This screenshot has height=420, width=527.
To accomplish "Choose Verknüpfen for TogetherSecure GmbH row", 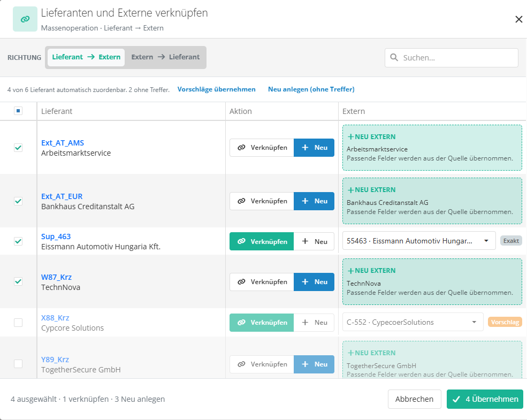I will point(262,364).
